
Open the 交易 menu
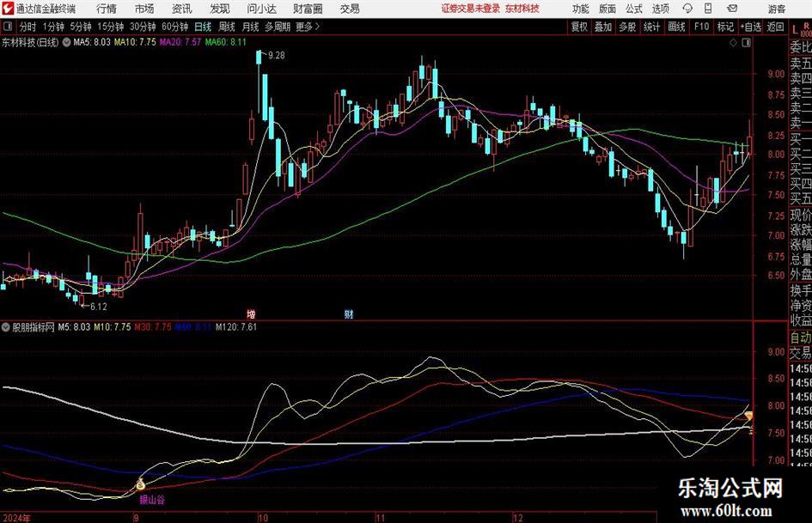point(350,9)
